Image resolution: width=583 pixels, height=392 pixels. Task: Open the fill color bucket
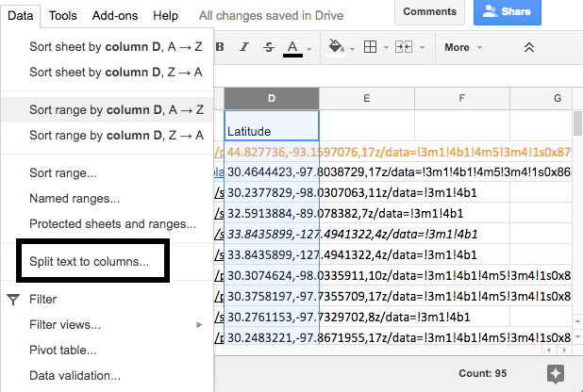pyautogui.click(x=336, y=48)
